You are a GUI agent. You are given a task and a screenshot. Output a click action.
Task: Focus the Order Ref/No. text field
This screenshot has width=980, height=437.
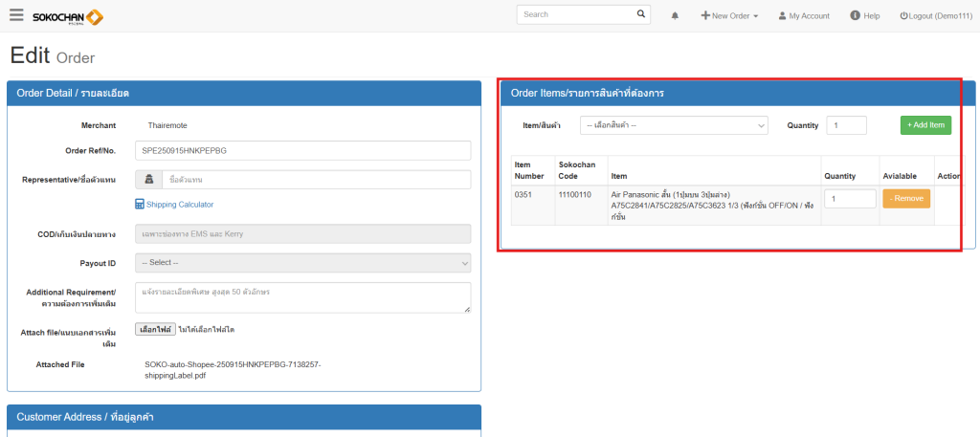pos(303,151)
